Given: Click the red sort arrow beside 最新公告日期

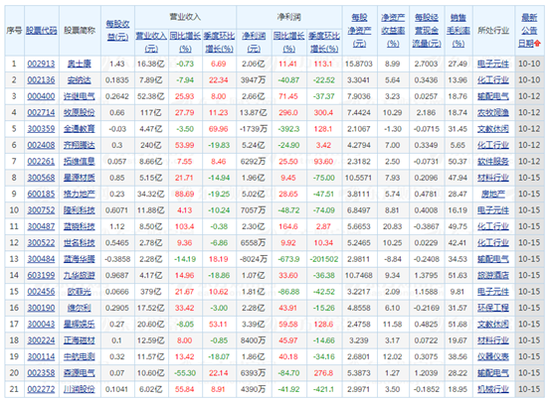Looking at the screenshot, I should coord(537,44).
